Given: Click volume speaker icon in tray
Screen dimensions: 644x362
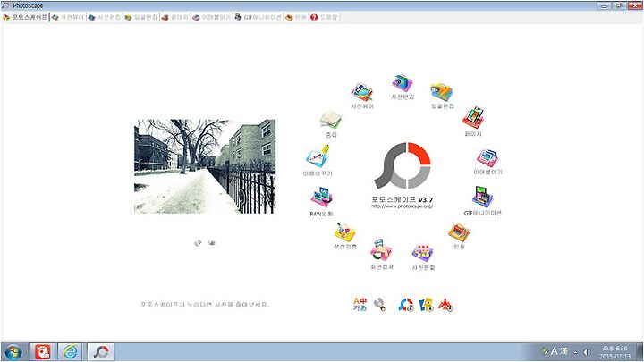Looking at the screenshot, I should [x=587, y=352].
